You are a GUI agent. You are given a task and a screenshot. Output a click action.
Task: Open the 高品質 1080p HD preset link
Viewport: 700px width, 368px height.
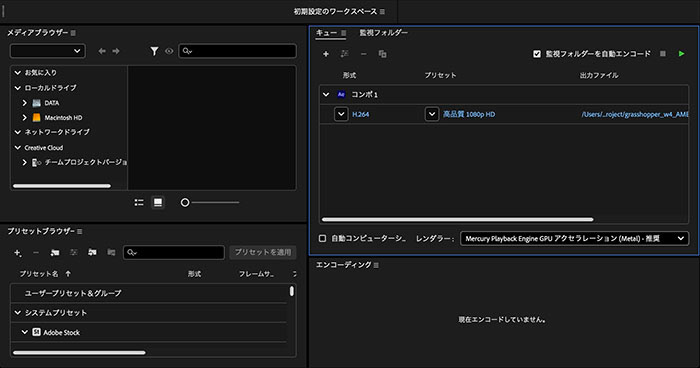[x=469, y=114]
